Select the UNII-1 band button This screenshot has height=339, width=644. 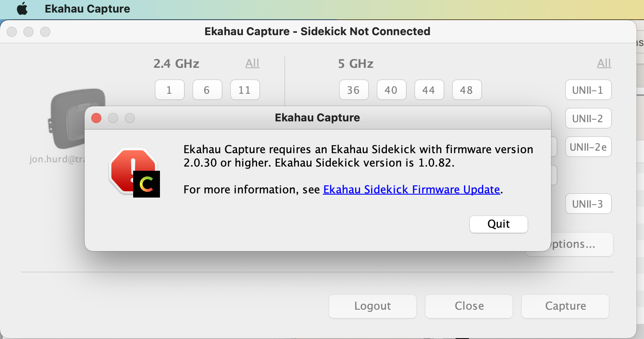[x=588, y=90]
